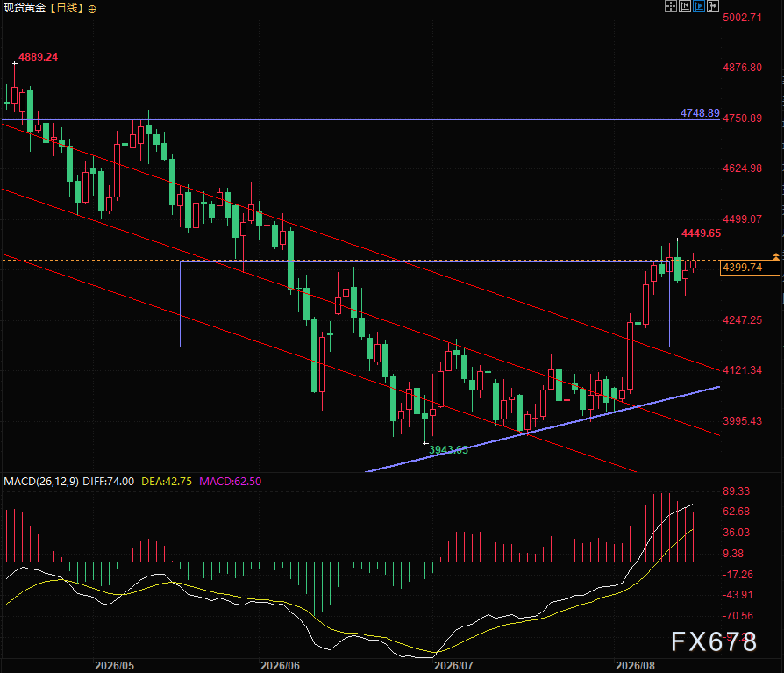Click the recent high label 4449.65
784x673 pixels.
(701, 233)
